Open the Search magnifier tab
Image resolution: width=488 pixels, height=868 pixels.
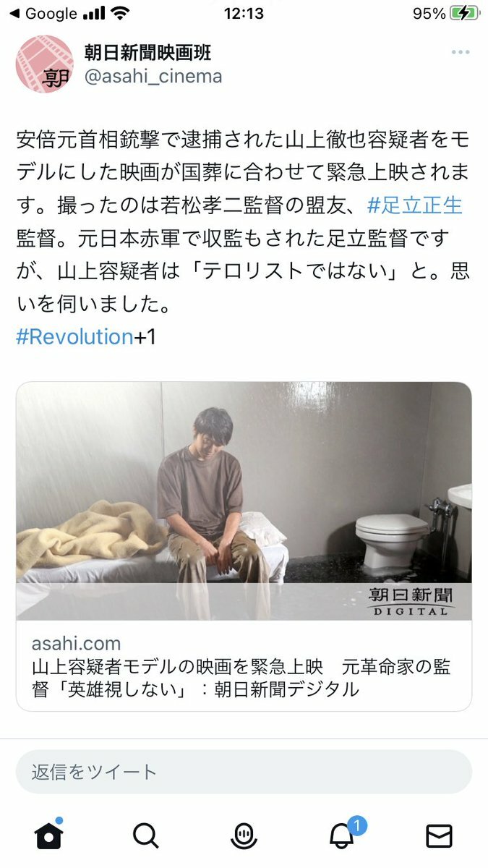pos(145,835)
